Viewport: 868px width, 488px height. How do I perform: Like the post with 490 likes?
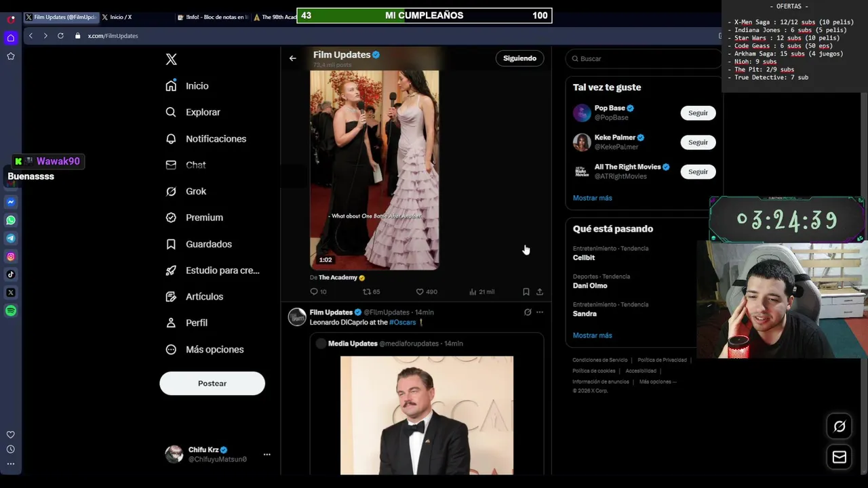[x=420, y=292]
